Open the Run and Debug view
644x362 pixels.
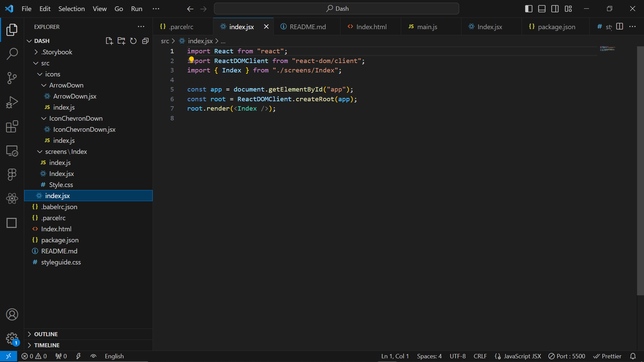click(x=12, y=102)
